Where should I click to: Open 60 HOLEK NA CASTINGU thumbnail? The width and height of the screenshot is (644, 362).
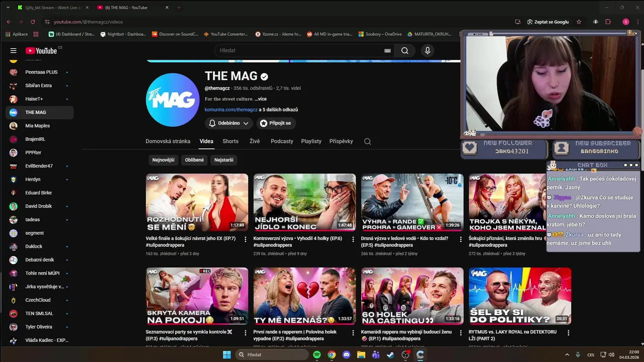[x=412, y=296]
